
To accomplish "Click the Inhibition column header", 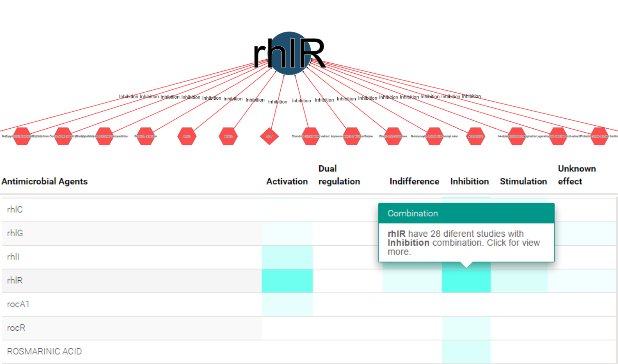I will click(469, 181).
